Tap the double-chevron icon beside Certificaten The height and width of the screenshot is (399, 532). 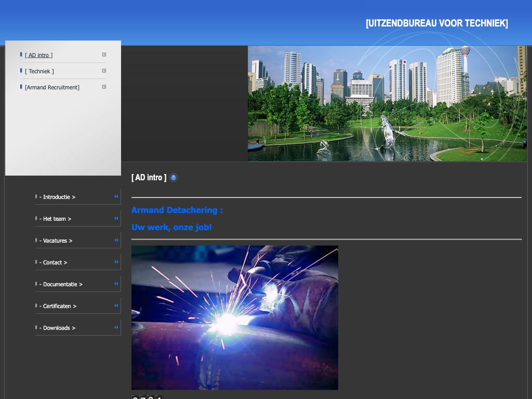[116, 305]
